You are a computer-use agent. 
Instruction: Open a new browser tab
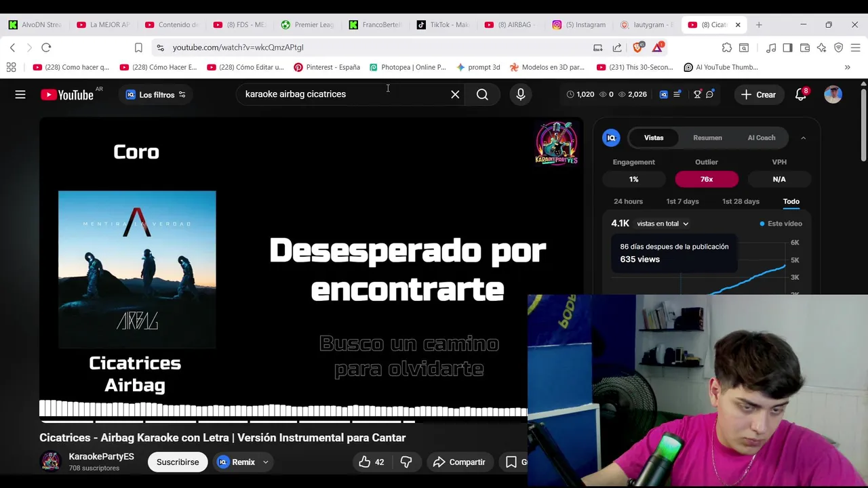(759, 24)
